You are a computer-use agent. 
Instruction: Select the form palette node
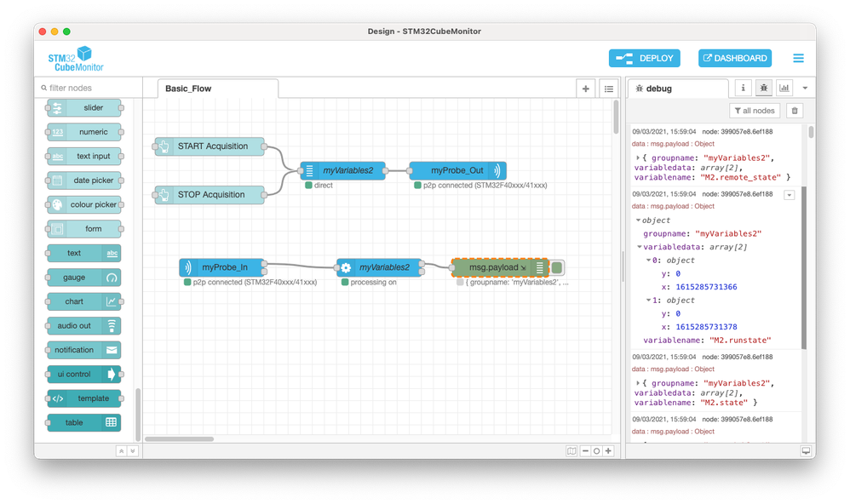tap(84, 229)
